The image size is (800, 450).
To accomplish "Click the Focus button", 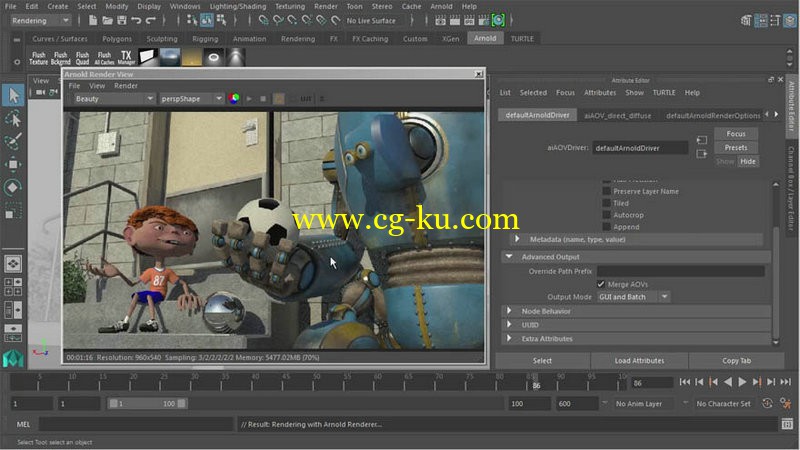I will coord(736,134).
